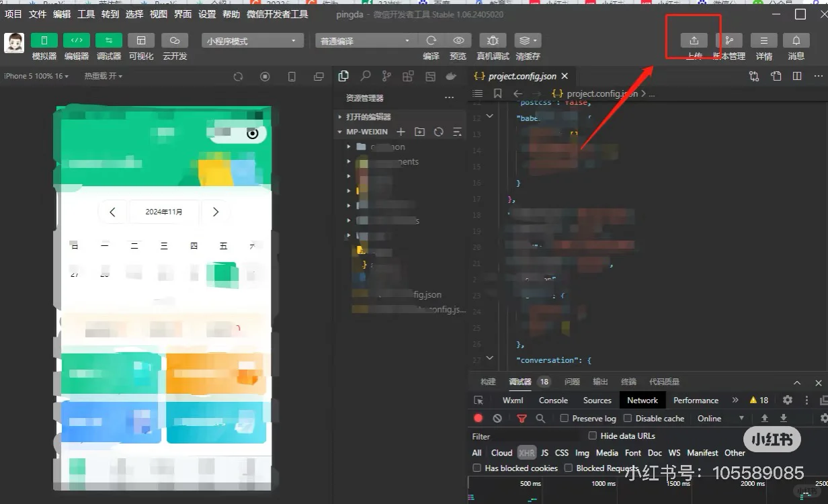Click the new folder icon in explorer
828x504 pixels.
[420, 132]
